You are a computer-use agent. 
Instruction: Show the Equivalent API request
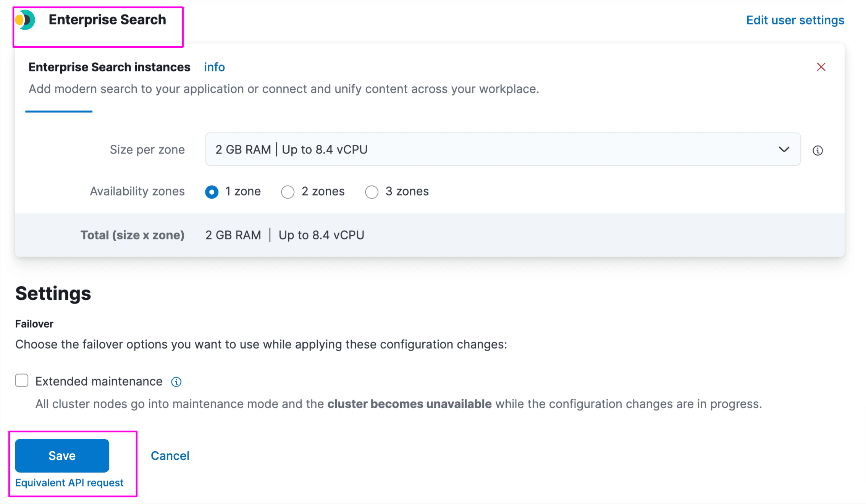point(69,482)
